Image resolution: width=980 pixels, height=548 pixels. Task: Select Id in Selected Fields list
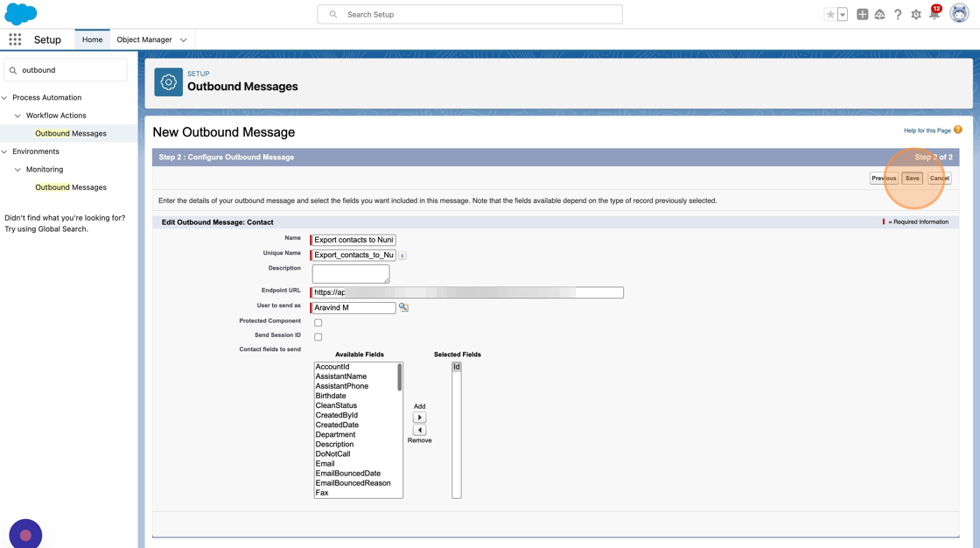pyautogui.click(x=456, y=367)
